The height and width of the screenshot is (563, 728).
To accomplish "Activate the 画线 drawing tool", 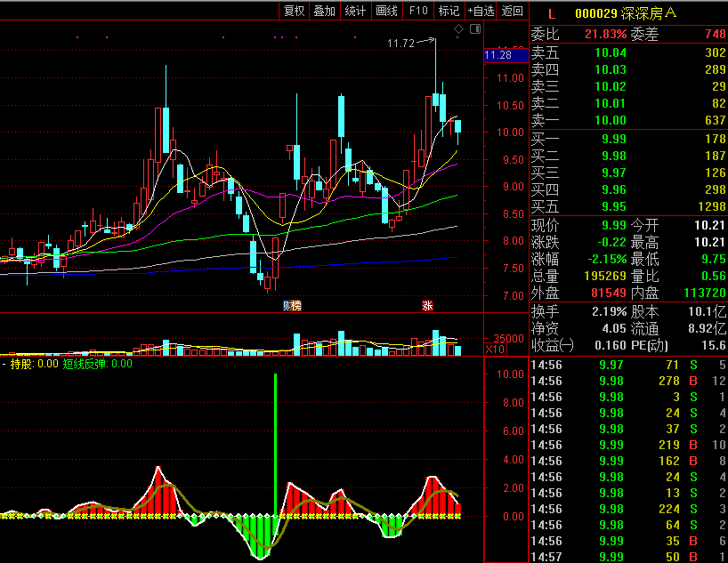I will click(x=386, y=11).
